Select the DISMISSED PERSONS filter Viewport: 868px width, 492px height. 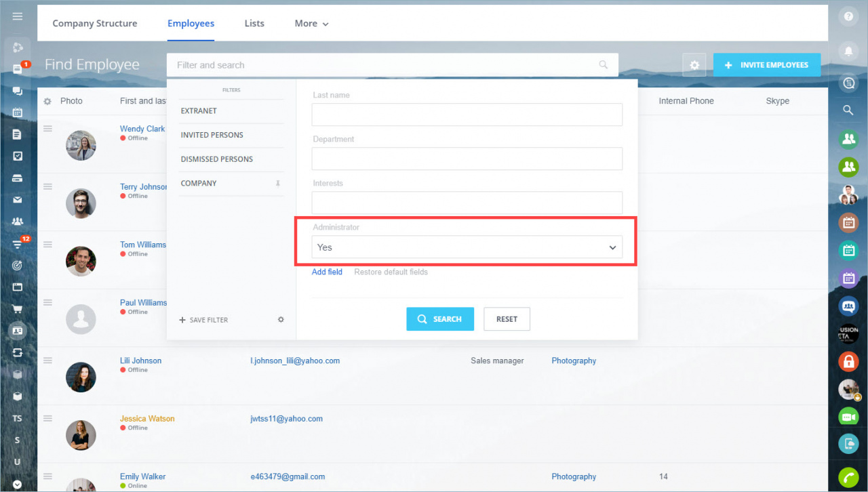[216, 159]
